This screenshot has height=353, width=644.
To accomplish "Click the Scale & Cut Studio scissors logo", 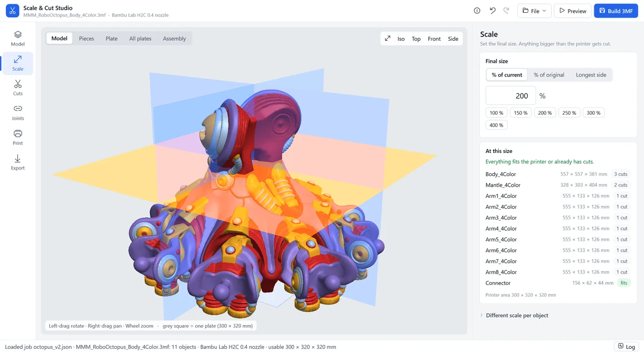I will pos(12,11).
